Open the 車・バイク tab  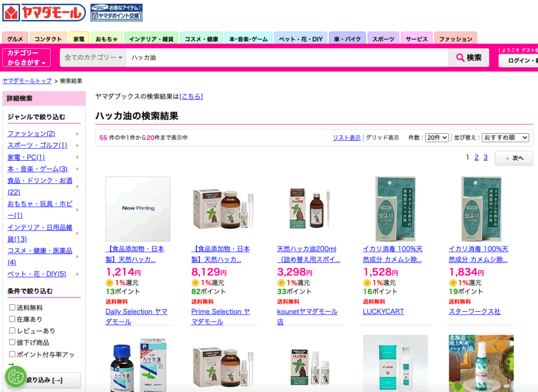tap(347, 39)
